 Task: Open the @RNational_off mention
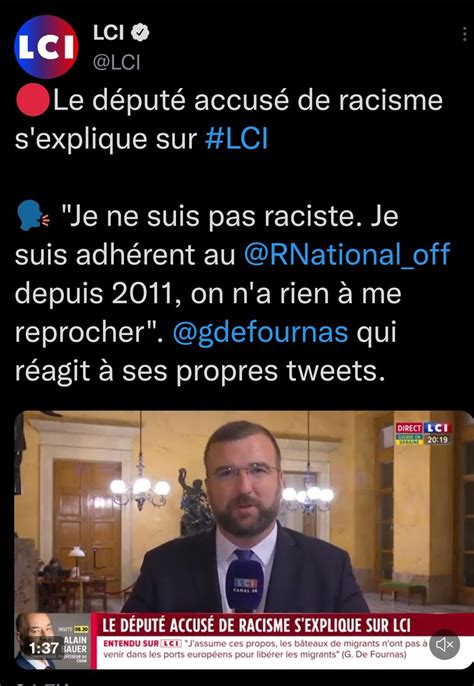click(347, 255)
